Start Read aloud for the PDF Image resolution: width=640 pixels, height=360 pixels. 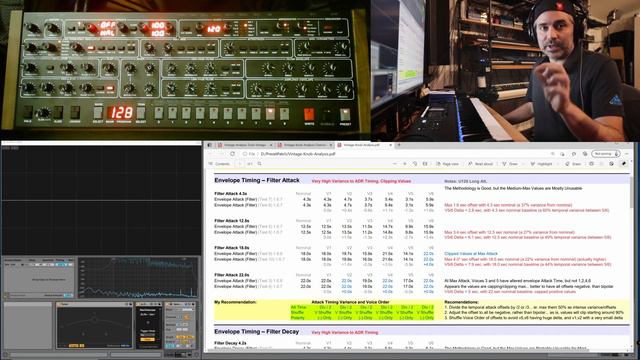481,164
